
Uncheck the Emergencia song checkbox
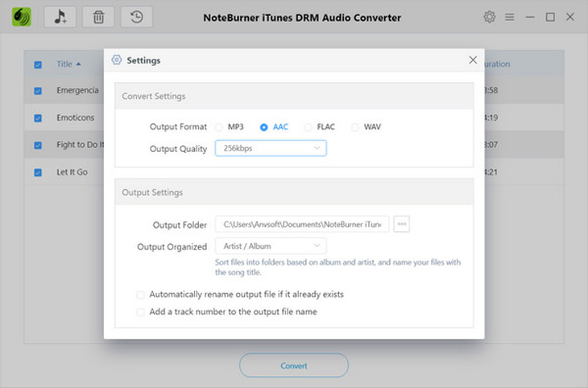point(38,91)
